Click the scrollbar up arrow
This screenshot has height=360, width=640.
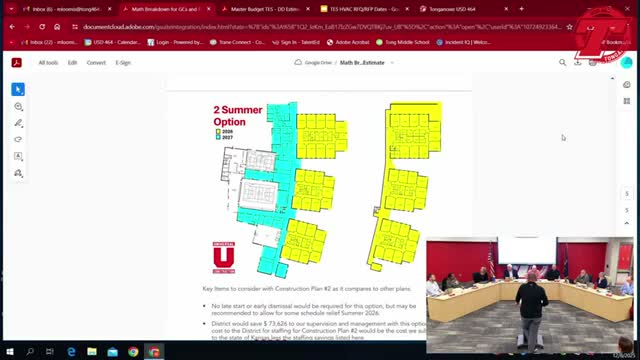612,78
